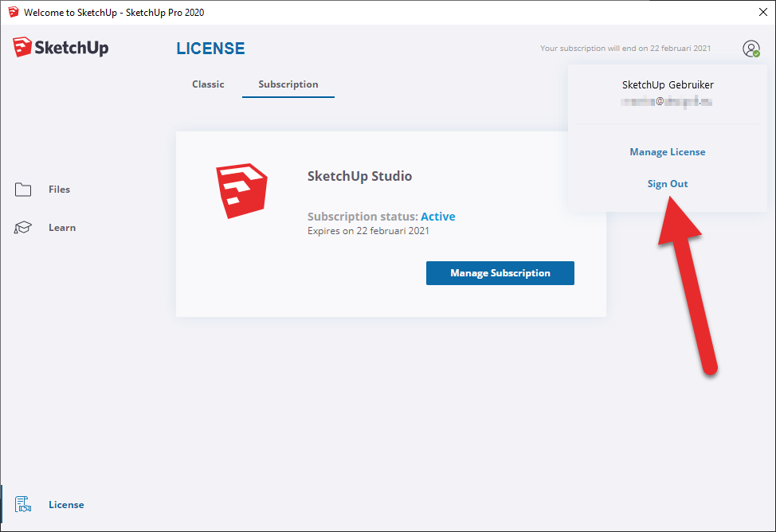The height and width of the screenshot is (532, 776).
Task: Click "Expires on 22 februari 2021" text
Action: 368,231
